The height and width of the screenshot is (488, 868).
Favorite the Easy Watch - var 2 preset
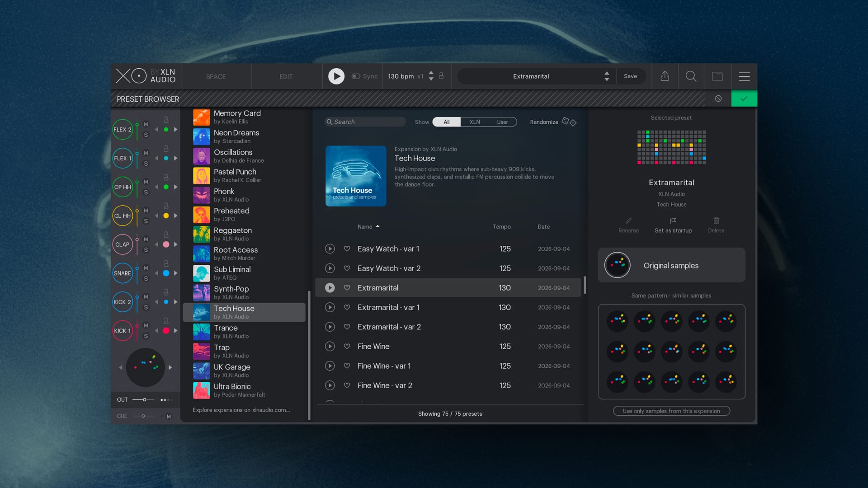pyautogui.click(x=347, y=268)
